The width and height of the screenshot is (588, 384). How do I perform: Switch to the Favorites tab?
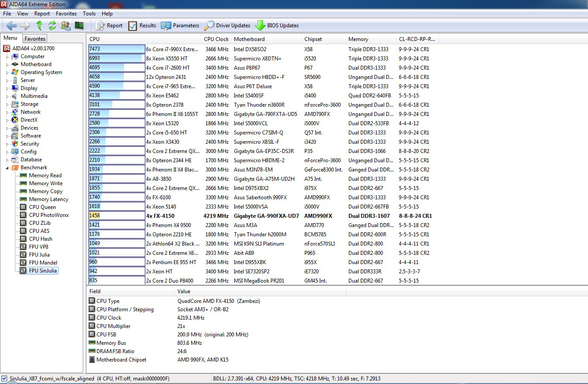(x=35, y=38)
